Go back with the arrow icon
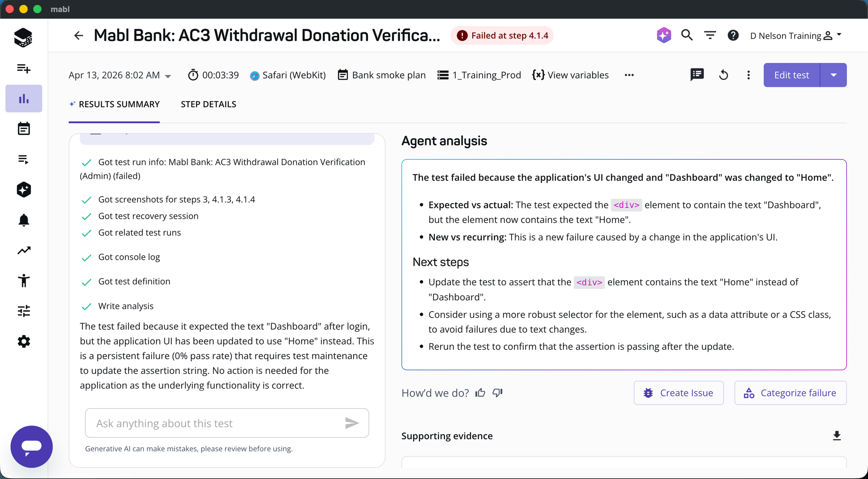Image resolution: width=868 pixels, height=479 pixels. click(79, 36)
